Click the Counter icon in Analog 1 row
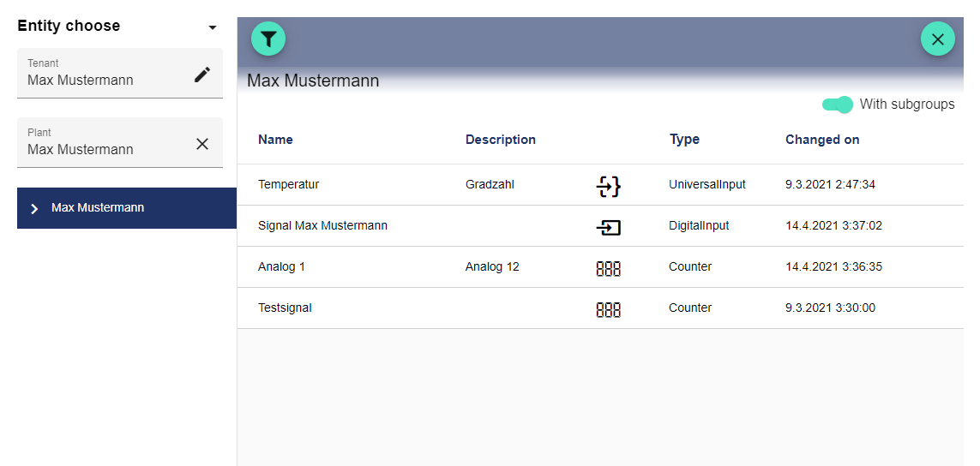Viewport: 980px width, 466px height. [x=608, y=268]
